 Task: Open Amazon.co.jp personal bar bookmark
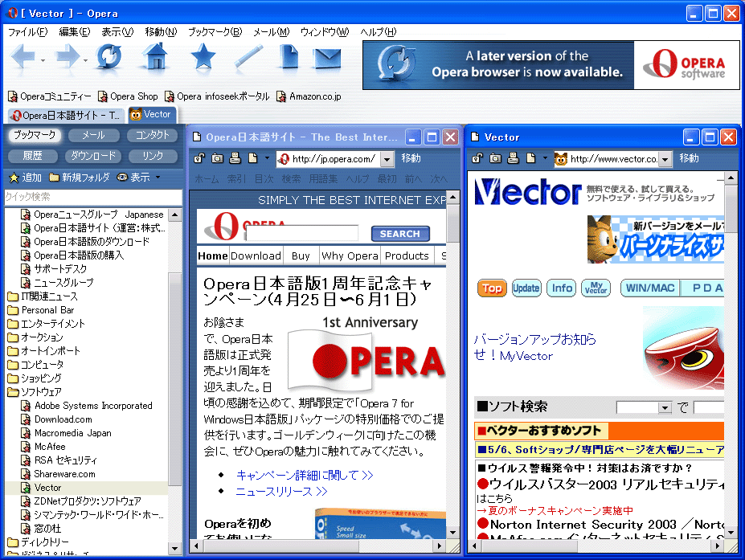(309, 96)
